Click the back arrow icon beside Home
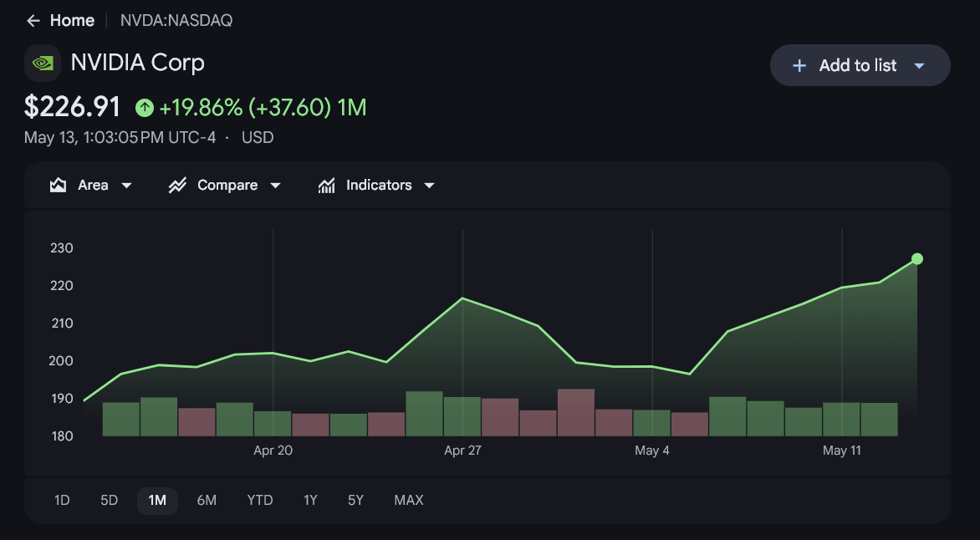Viewport: 980px width, 540px height. click(33, 21)
